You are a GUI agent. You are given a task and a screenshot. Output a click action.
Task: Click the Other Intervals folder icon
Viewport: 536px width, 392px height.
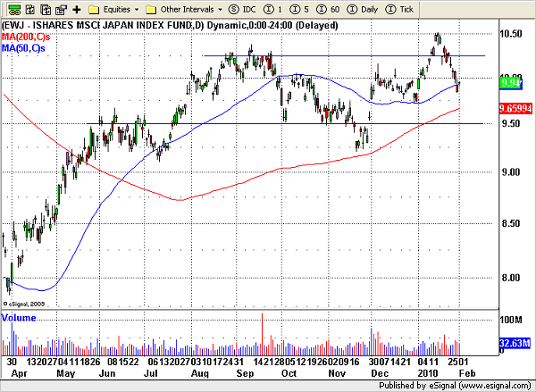coord(151,10)
